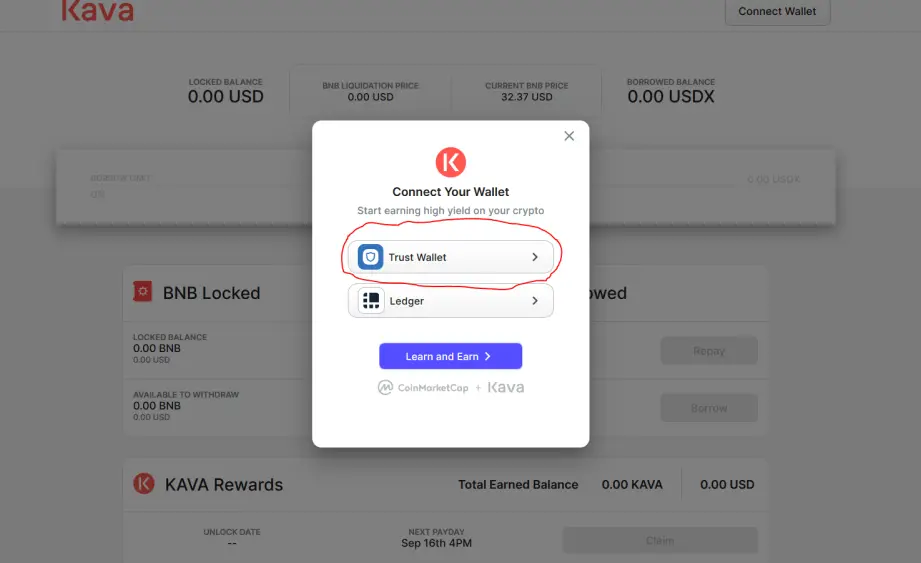Click the Ledger logo icon

click(371, 301)
